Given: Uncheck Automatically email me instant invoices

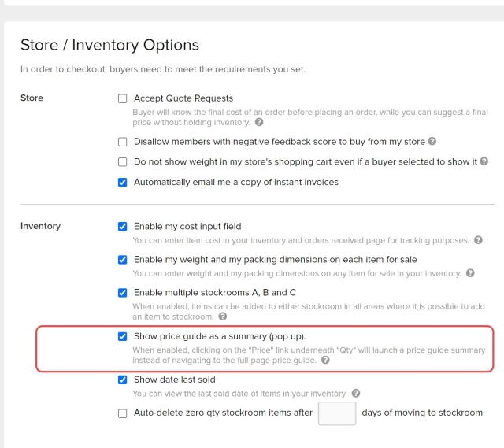Looking at the screenshot, I should tap(122, 183).
